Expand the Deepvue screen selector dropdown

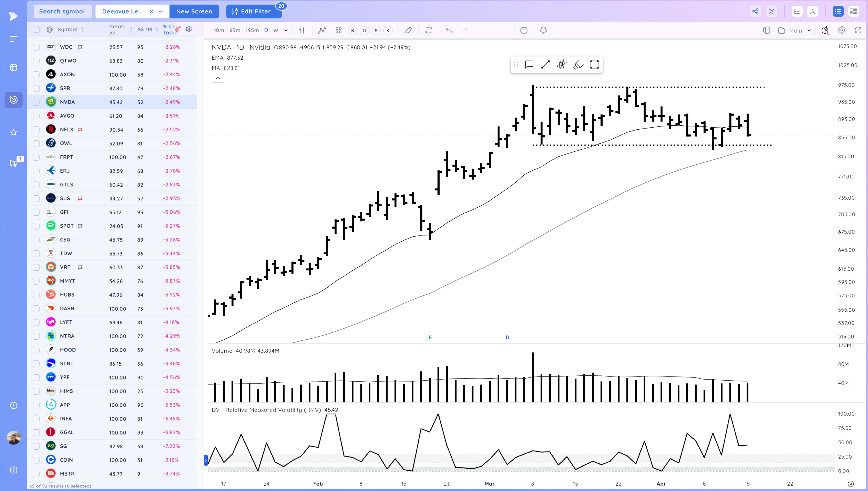161,11
